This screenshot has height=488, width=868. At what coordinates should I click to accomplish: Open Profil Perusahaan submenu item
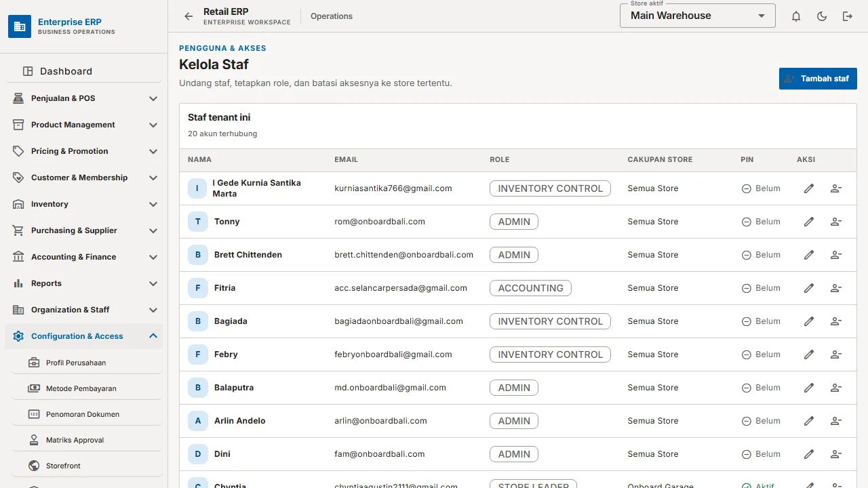click(87, 363)
